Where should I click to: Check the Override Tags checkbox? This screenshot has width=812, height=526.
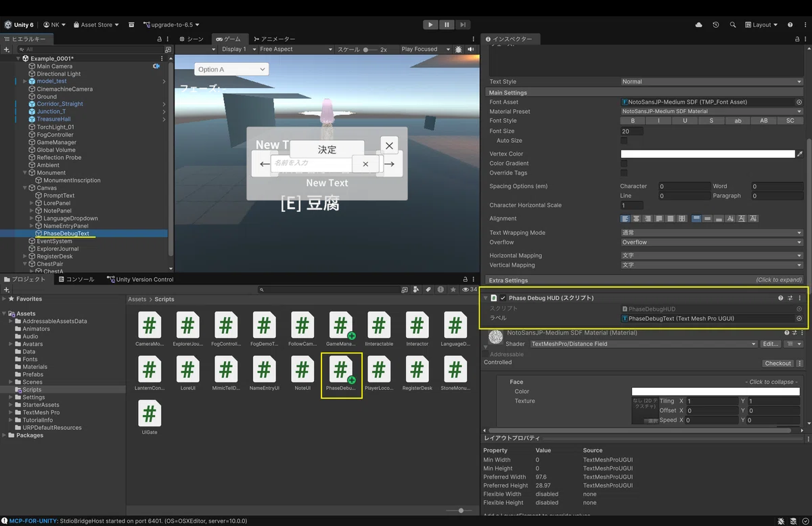tap(624, 173)
